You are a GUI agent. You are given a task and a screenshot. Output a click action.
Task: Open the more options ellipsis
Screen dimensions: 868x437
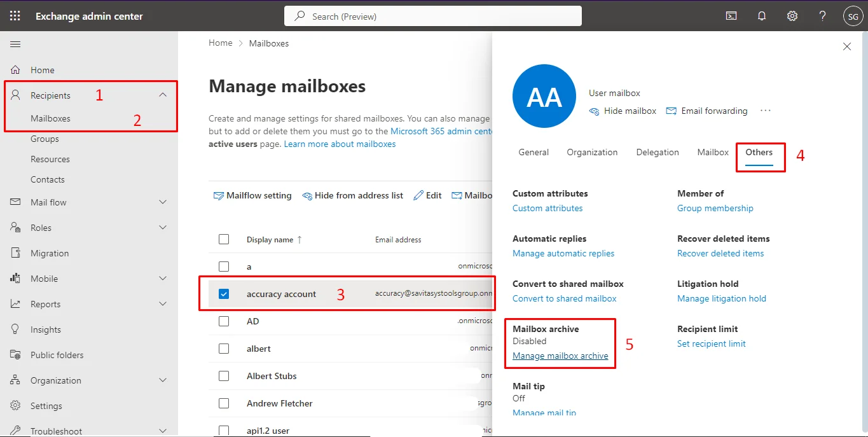(x=766, y=111)
